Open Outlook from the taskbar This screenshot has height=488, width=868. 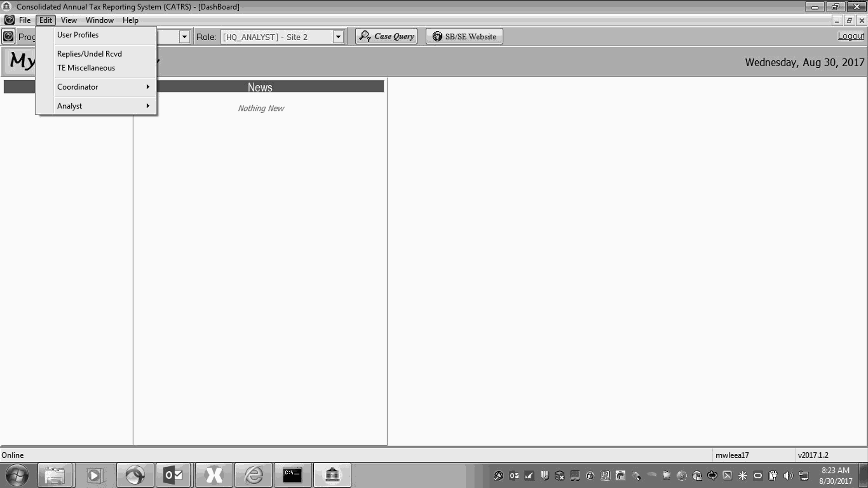[x=174, y=475]
